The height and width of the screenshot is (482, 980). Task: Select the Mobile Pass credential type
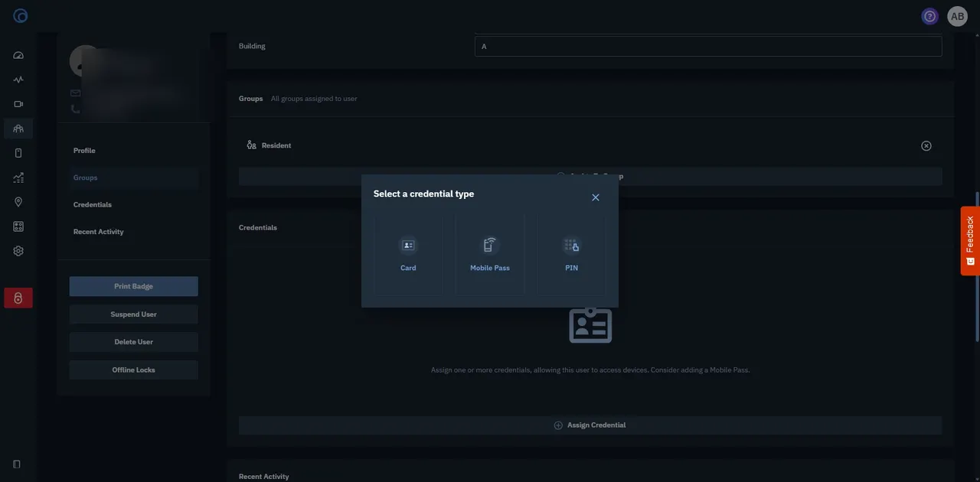(x=490, y=254)
